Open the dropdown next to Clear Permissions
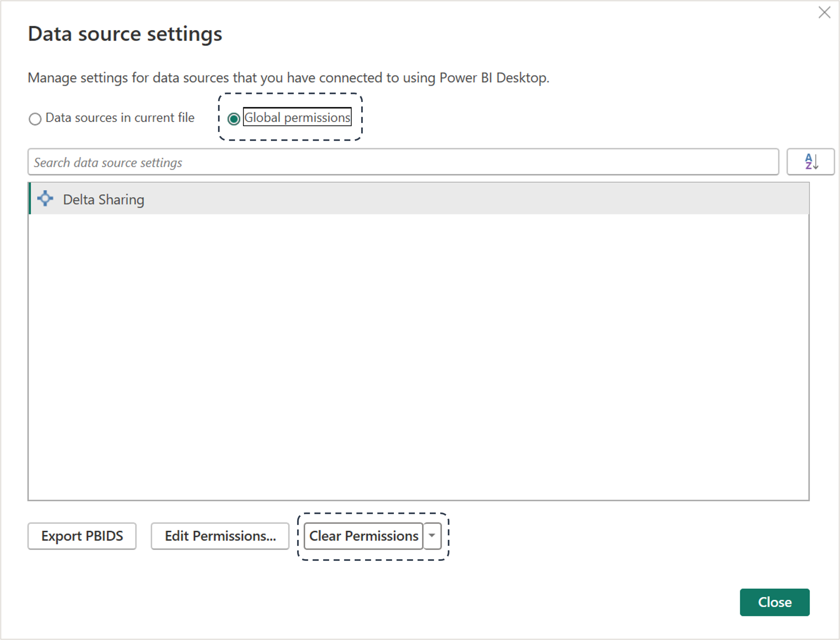The width and height of the screenshot is (840, 640). pos(432,536)
